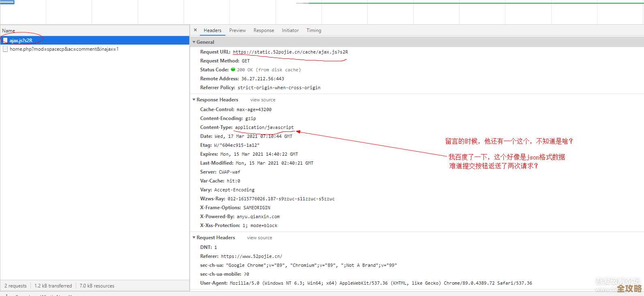Select the ajax.js?s2R request row

pyautogui.click(x=95, y=40)
